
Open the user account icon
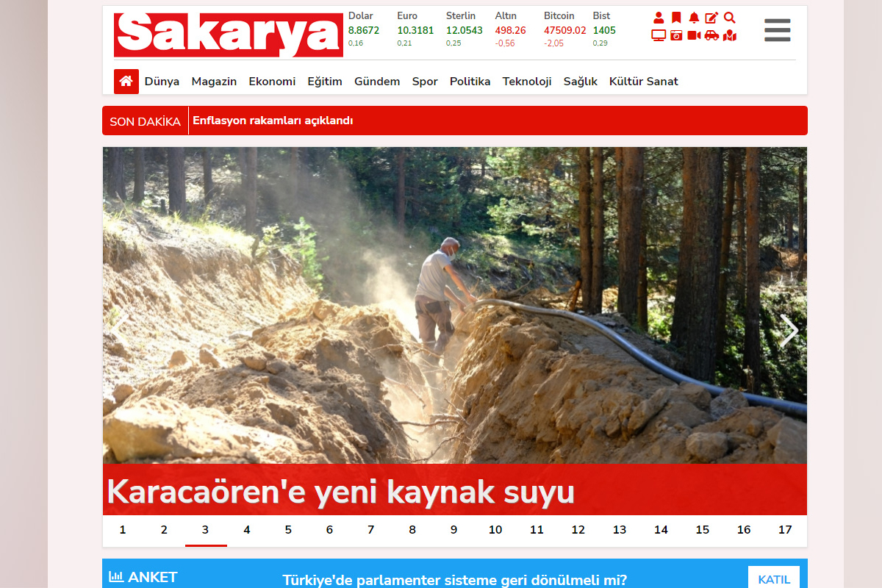pyautogui.click(x=659, y=18)
